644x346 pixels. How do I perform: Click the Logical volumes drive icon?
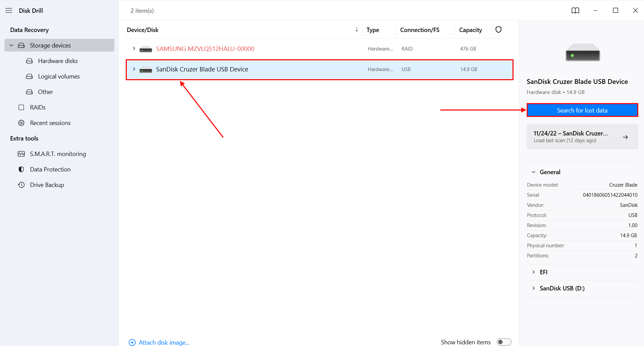[x=29, y=76]
